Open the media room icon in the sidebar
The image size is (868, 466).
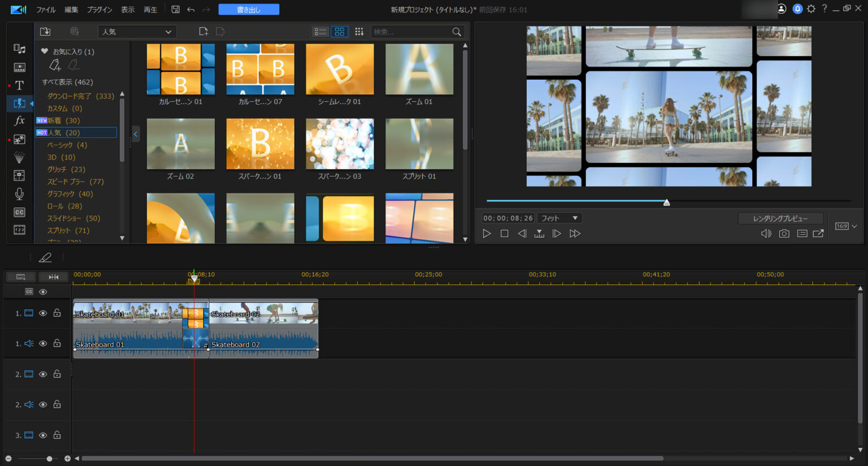[19, 49]
